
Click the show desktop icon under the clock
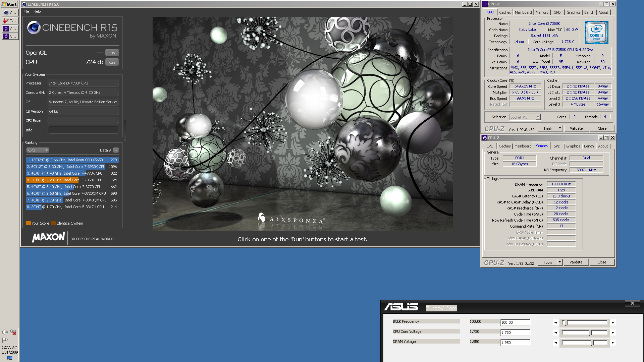(10, 358)
